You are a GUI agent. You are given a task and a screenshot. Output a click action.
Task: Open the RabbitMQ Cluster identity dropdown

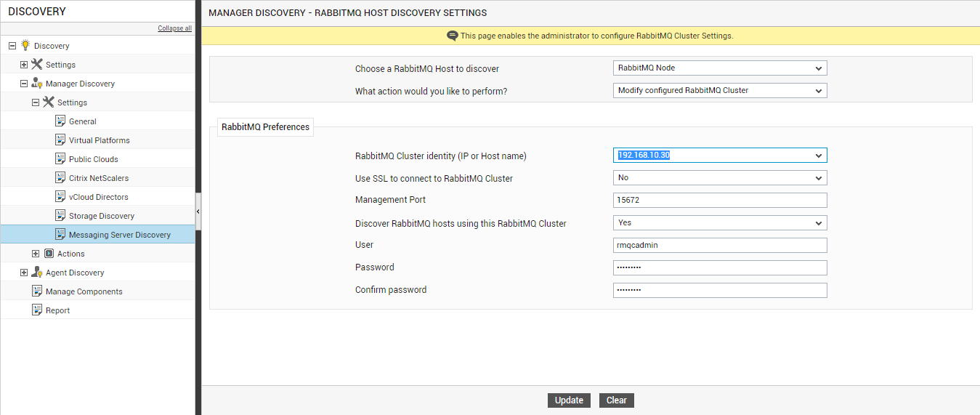tap(720, 156)
